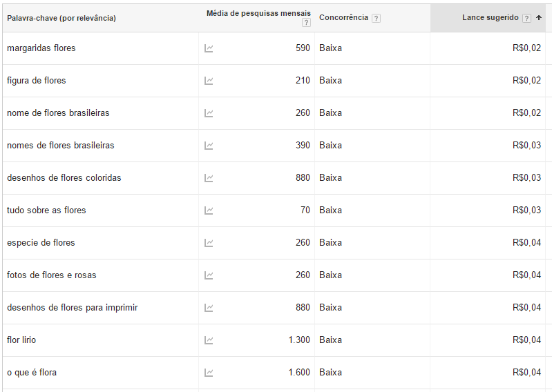Open trend chart for tudo sobre as flores
This screenshot has height=392, width=552.
click(209, 210)
